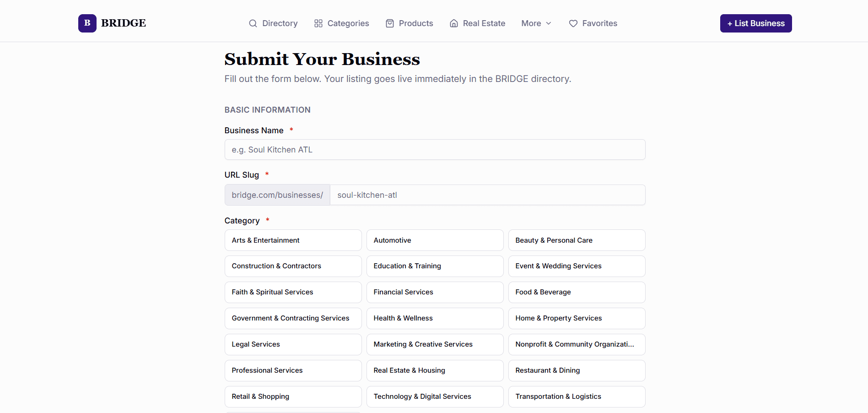Viewport: 868px width, 413px height.
Task: Pick Marketing & Creative Services category
Action: pos(435,344)
